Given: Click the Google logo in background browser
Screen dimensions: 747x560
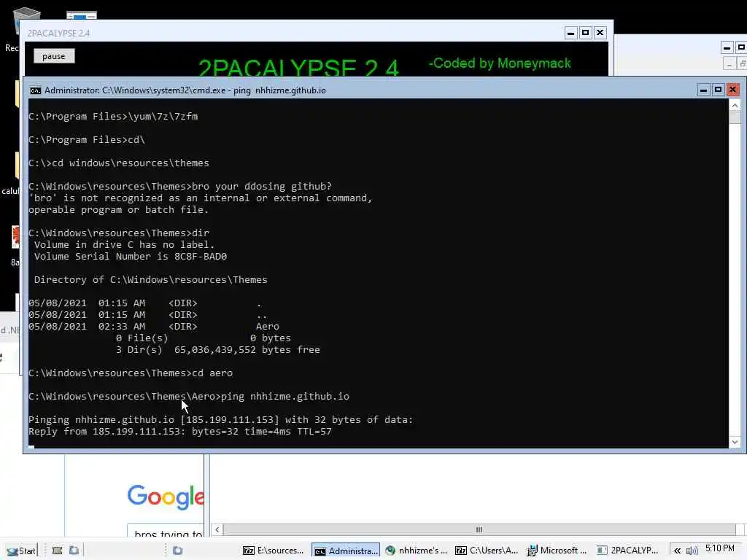Looking at the screenshot, I should 166,497.
